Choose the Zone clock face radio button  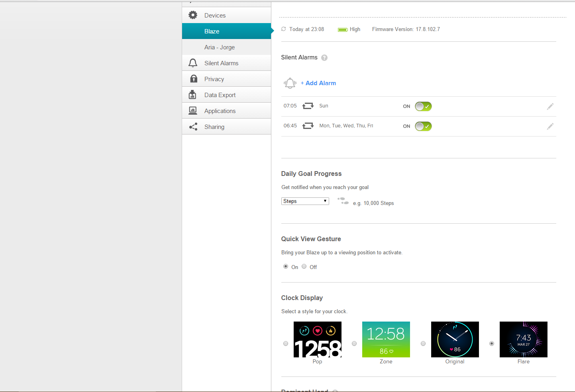[354, 343]
